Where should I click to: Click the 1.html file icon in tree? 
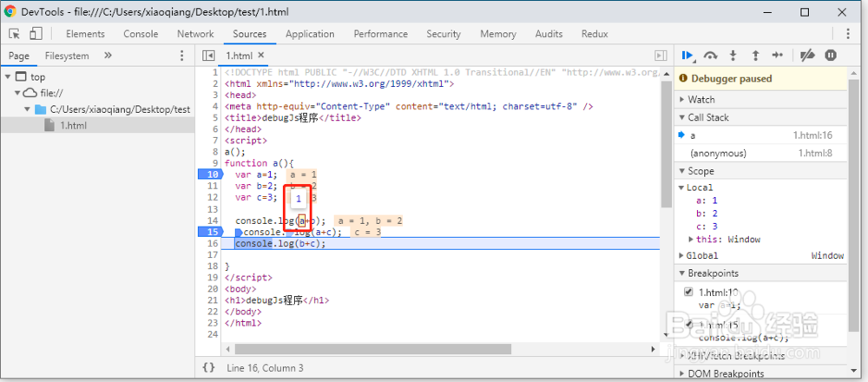tap(50, 126)
